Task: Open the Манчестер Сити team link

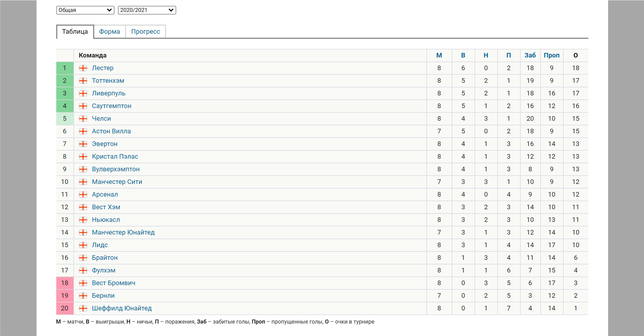Action: tap(117, 182)
